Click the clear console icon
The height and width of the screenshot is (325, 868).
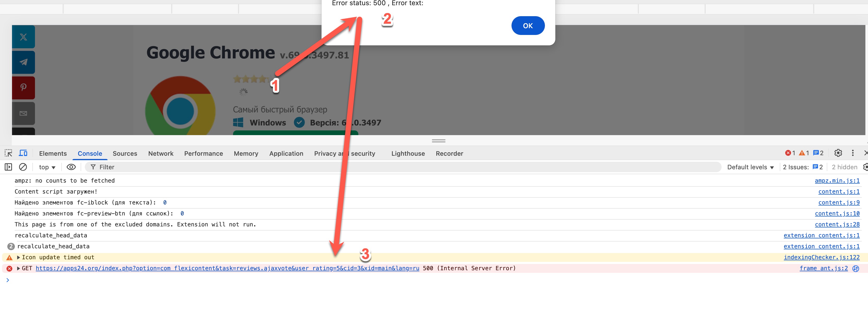tap(23, 167)
